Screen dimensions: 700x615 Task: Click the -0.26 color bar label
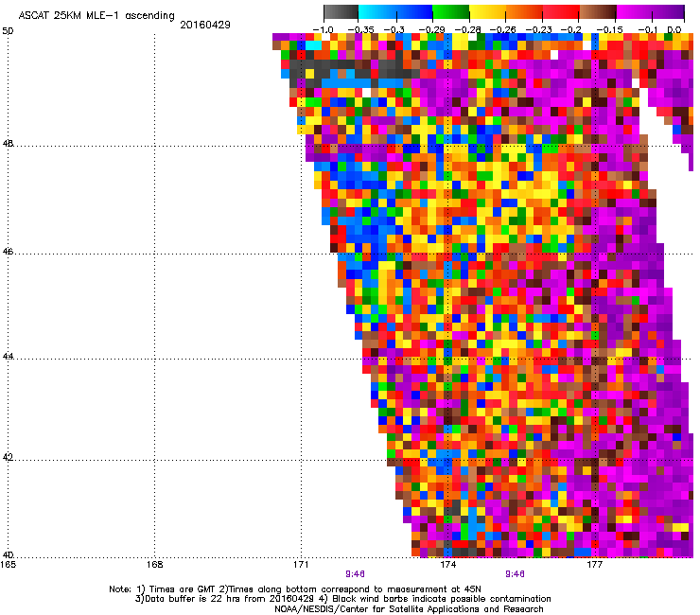(x=502, y=30)
